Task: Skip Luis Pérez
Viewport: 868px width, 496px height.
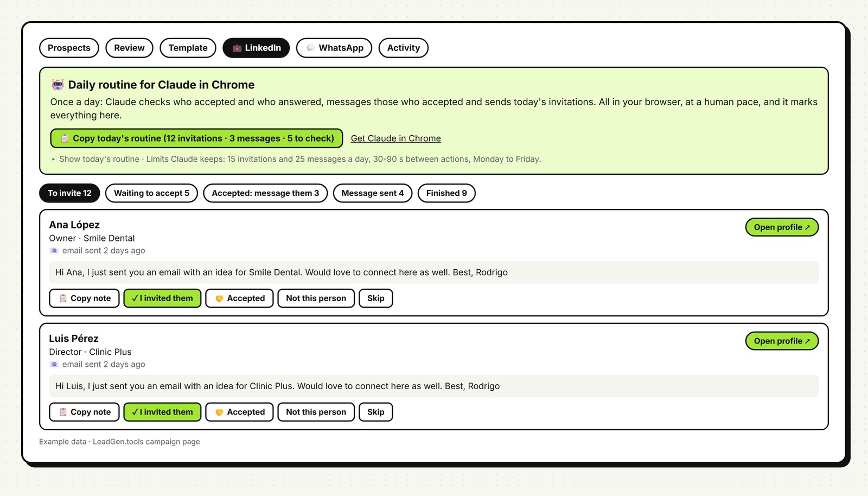Action: 375,412
